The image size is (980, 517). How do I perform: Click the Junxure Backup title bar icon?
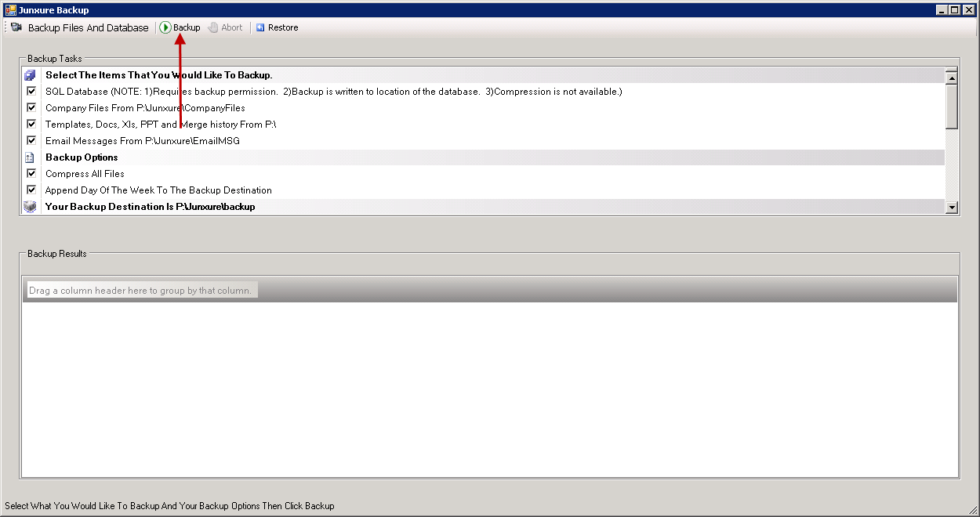[x=10, y=10]
